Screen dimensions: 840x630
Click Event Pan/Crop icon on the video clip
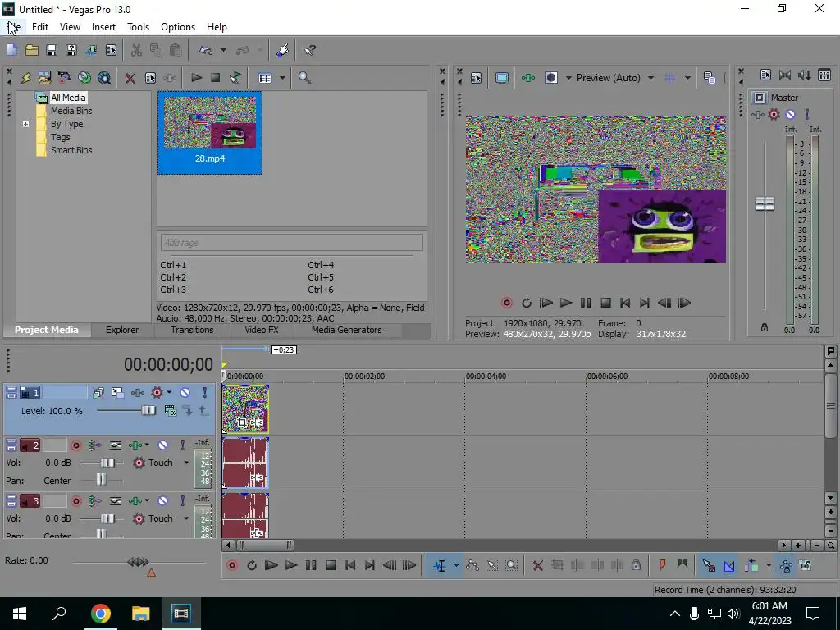[242, 422]
